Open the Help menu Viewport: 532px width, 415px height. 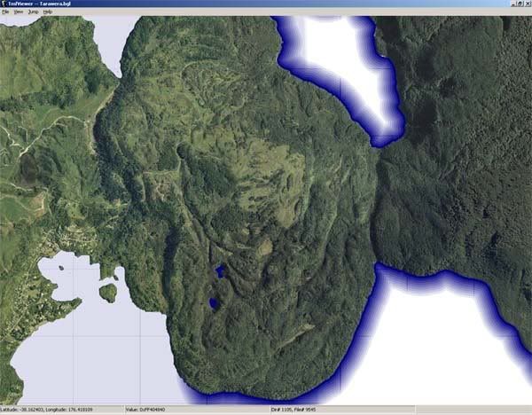click(48, 12)
